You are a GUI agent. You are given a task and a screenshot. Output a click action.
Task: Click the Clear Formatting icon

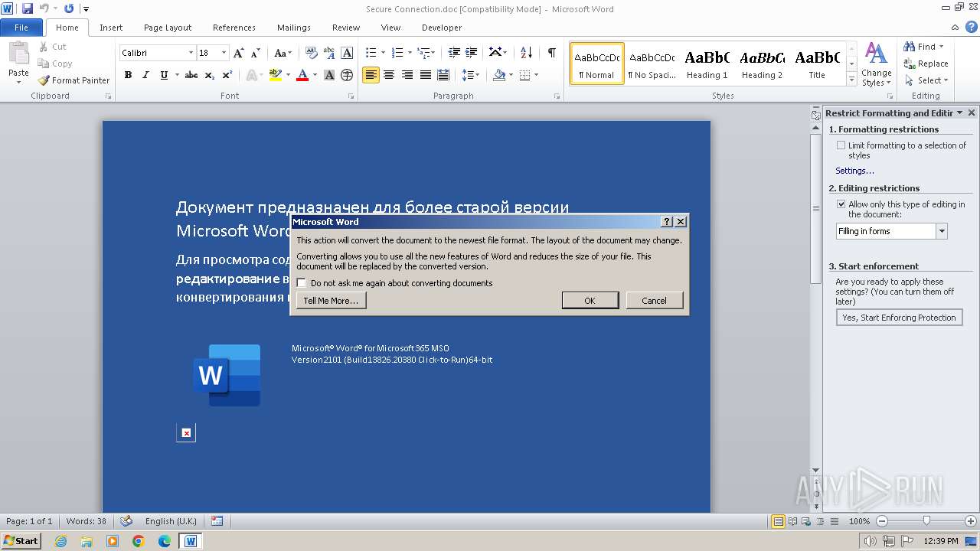(311, 53)
